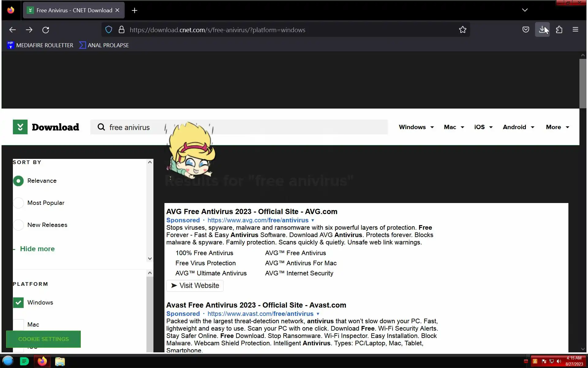The height and width of the screenshot is (368, 588).
Task: Expand the Windows navigation dropdown
Action: click(416, 127)
